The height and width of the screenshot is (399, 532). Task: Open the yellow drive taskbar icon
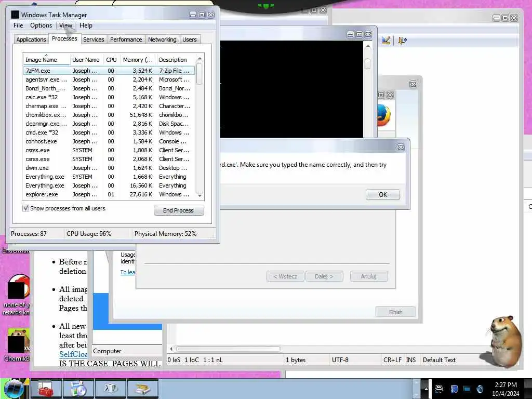point(143,389)
